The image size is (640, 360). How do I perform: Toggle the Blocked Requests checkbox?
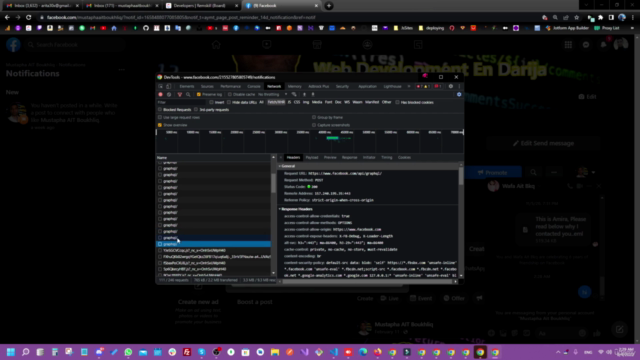(160, 110)
